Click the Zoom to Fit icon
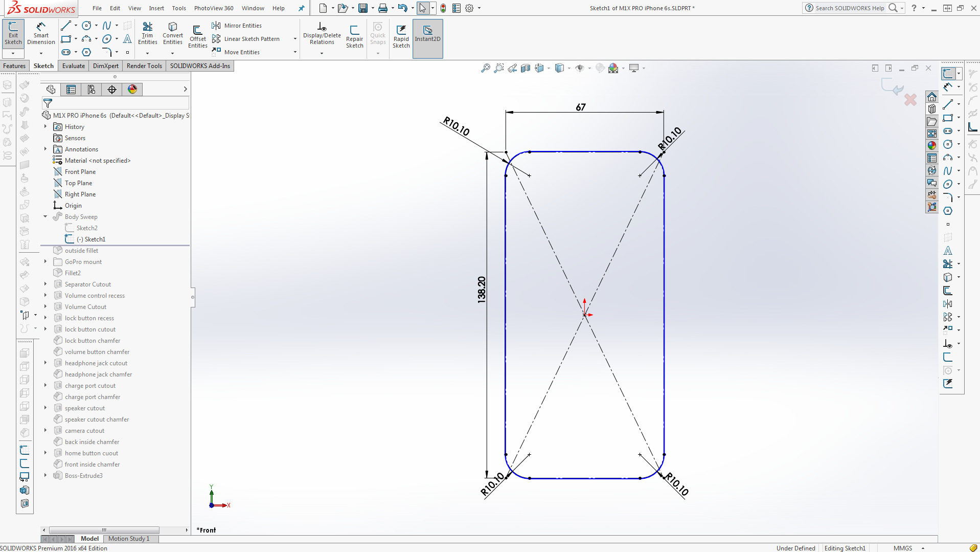This screenshot has width=980, height=552. (485, 68)
